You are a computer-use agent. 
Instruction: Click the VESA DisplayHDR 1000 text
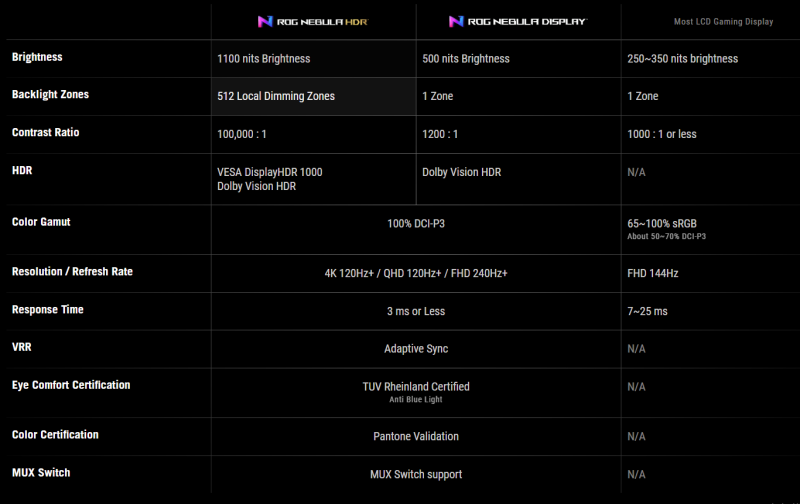click(x=270, y=172)
